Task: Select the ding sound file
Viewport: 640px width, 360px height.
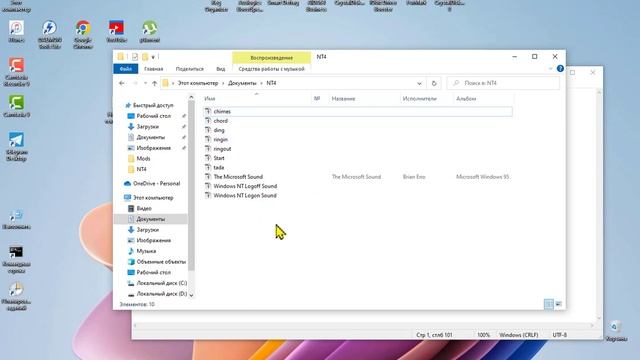Action: click(219, 130)
